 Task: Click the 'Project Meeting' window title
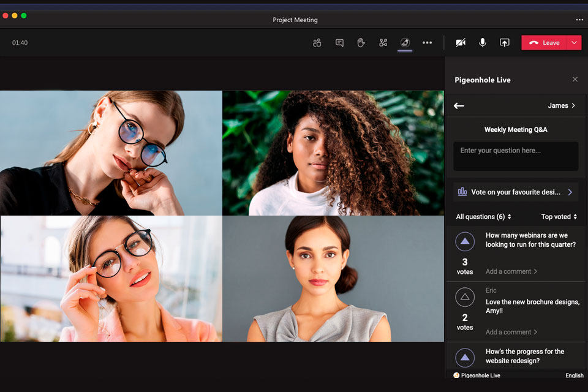295,20
